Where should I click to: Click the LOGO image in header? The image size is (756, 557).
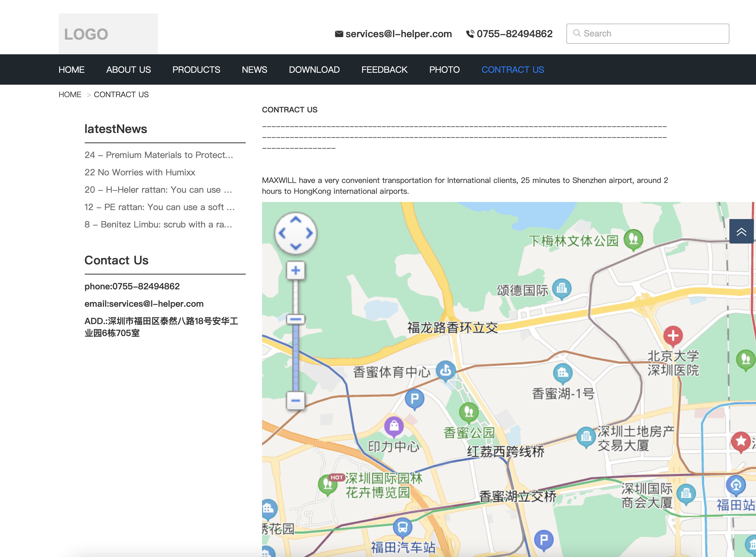click(108, 34)
